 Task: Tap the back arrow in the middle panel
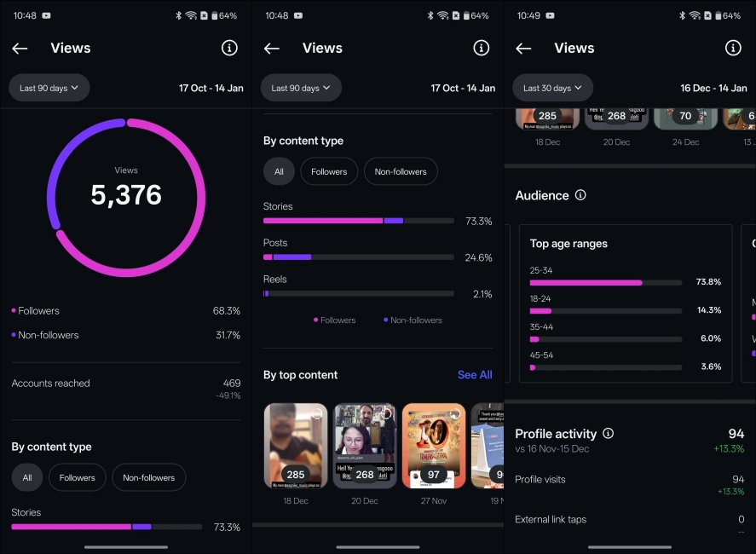272,49
